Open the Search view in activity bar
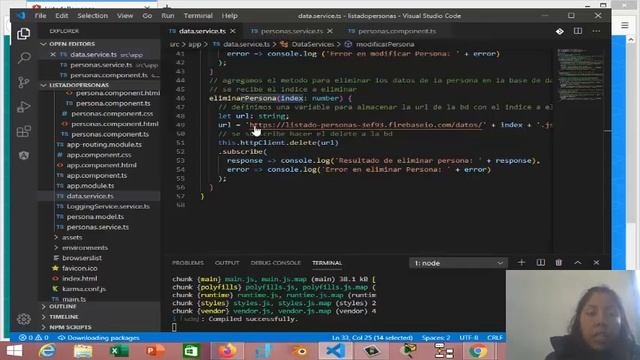Screen dimensions: 640x360 click(24, 58)
